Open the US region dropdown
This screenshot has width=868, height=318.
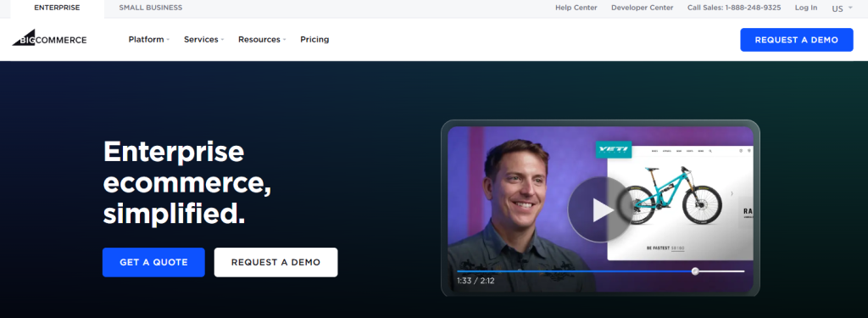tap(842, 8)
